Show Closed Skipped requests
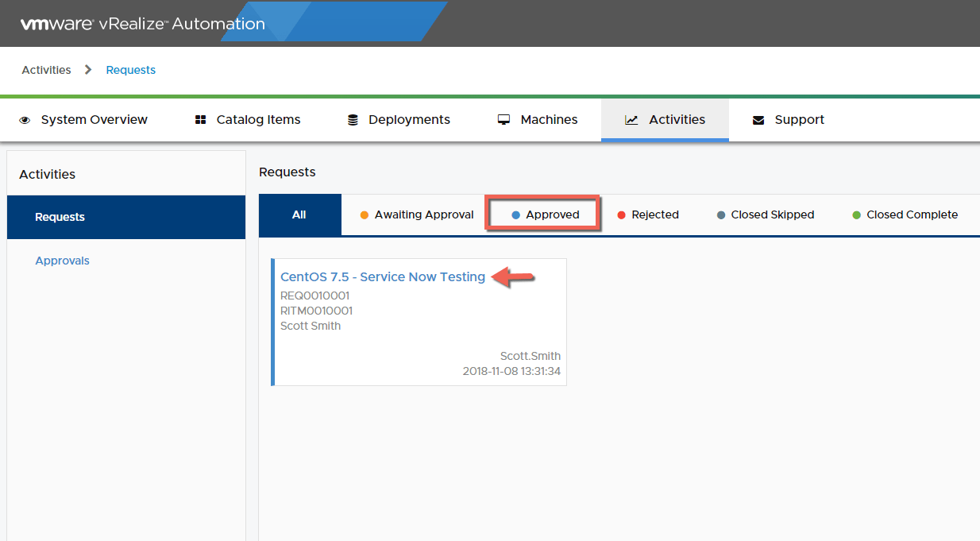Viewport: 980px width, 541px height. [766, 214]
